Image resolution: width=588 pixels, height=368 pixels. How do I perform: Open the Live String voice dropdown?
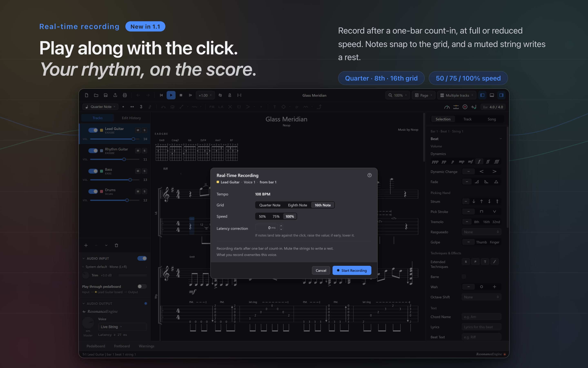122,327
